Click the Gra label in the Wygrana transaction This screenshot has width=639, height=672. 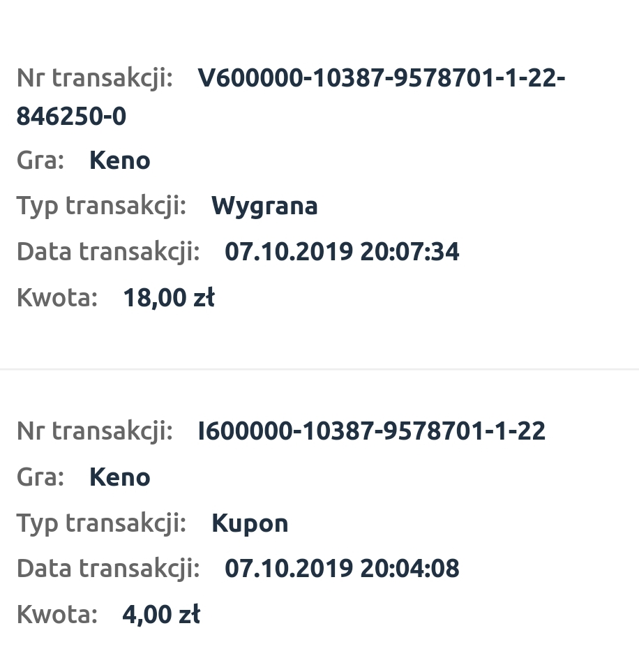click(40, 160)
